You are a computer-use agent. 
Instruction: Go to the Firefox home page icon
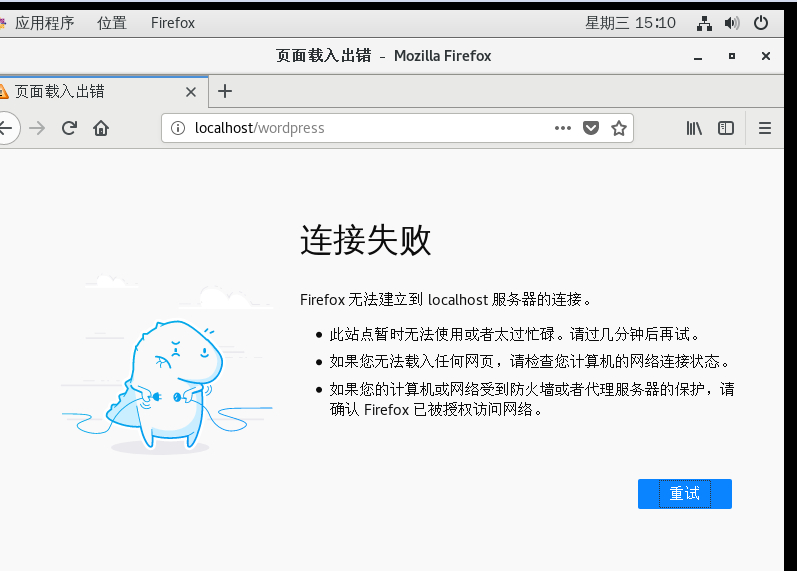coord(101,128)
